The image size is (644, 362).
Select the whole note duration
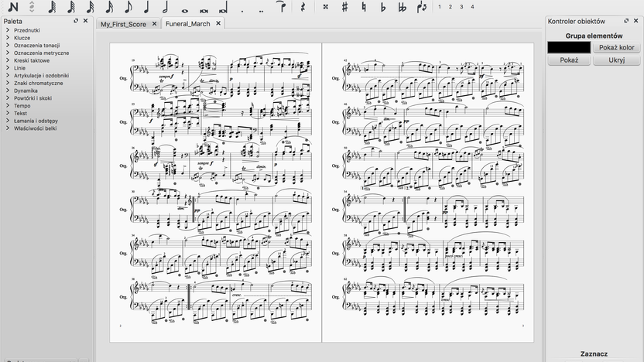pyautogui.click(x=185, y=11)
